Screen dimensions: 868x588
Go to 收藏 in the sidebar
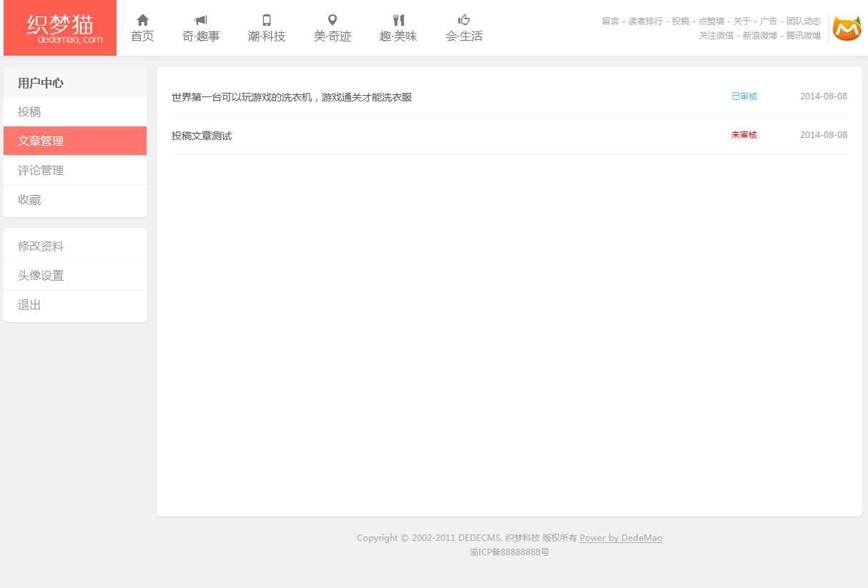[x=29, y=200]
